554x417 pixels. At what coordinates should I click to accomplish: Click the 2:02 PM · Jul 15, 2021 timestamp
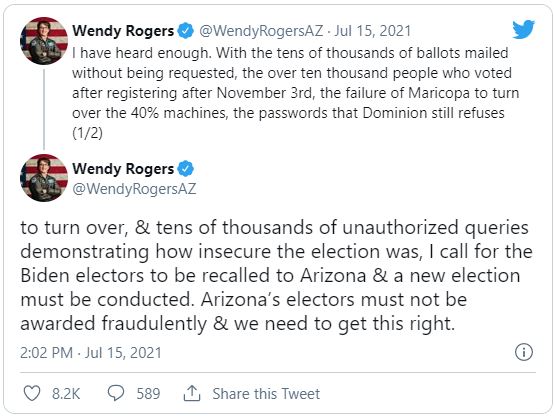91,353
